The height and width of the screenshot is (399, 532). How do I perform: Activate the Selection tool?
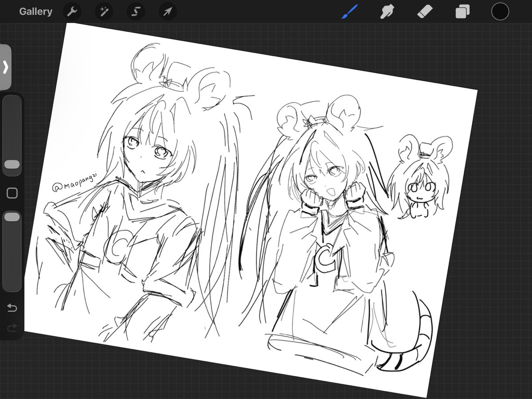[136, 12]
